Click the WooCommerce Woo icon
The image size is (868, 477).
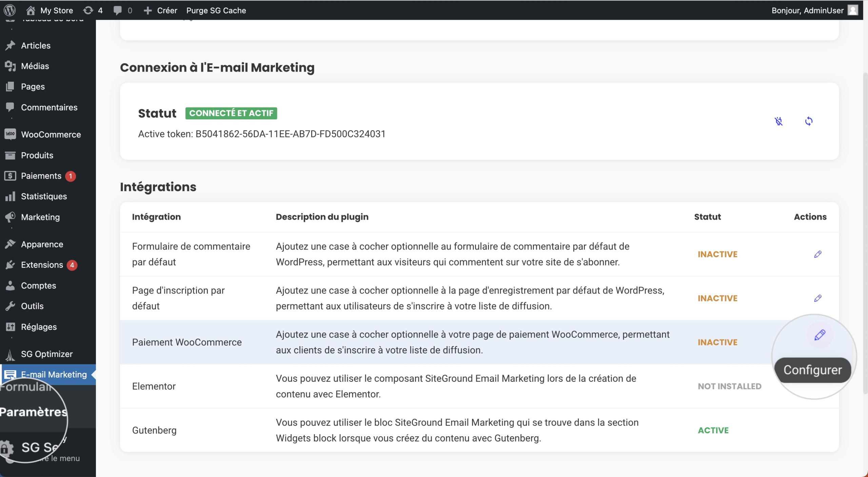10,134
